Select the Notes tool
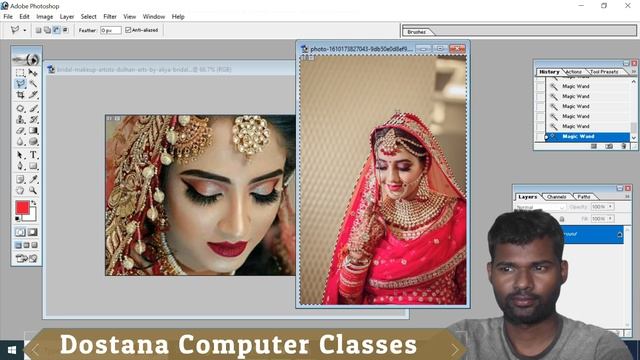The width and height of the screenshot is (640, 360). [x=20, y=179]
